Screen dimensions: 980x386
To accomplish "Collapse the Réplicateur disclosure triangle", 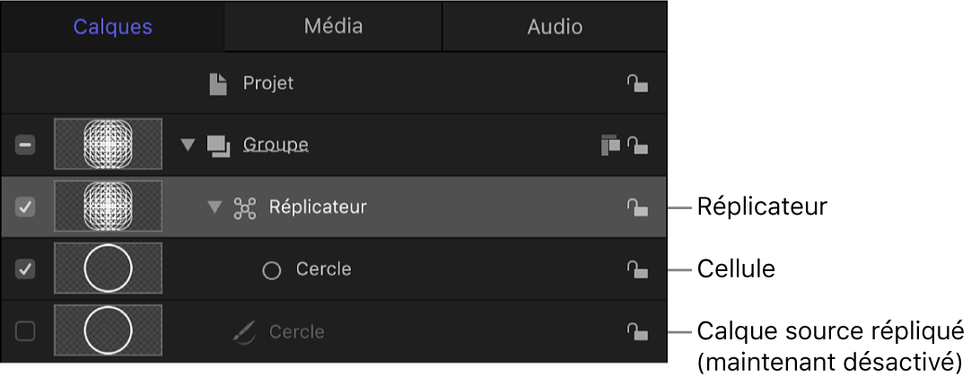I will [x=214, y=207].
